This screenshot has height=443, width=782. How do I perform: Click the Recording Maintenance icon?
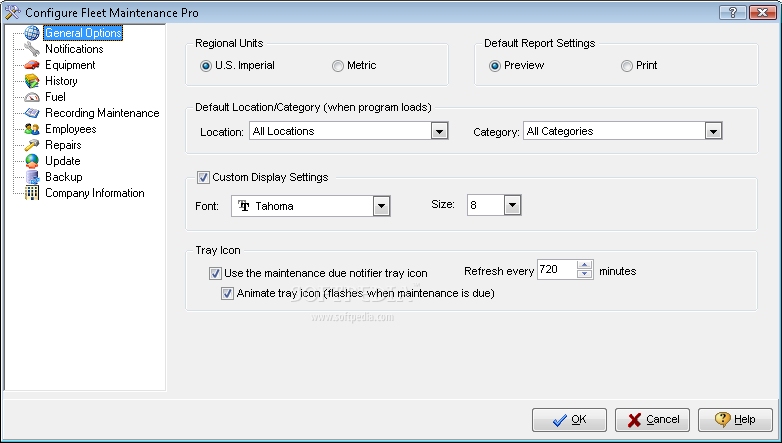tap(32, 113)
